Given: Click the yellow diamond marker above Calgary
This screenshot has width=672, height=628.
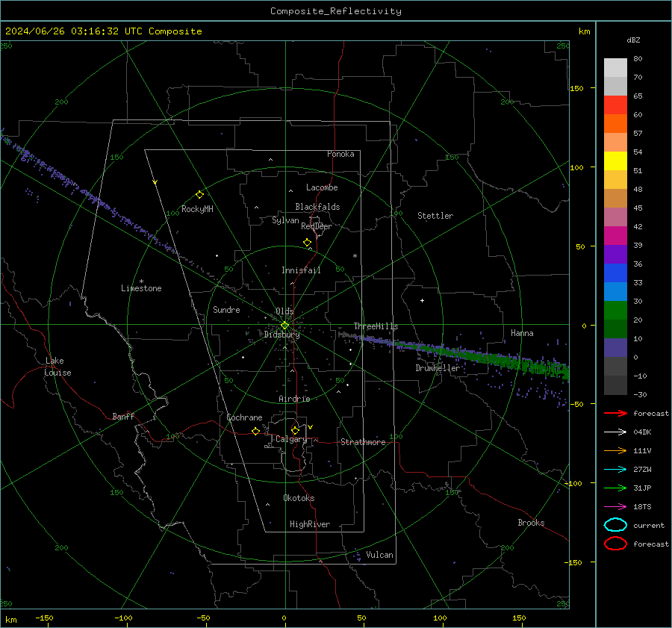Looking at the screenshot, I should 295,430.
